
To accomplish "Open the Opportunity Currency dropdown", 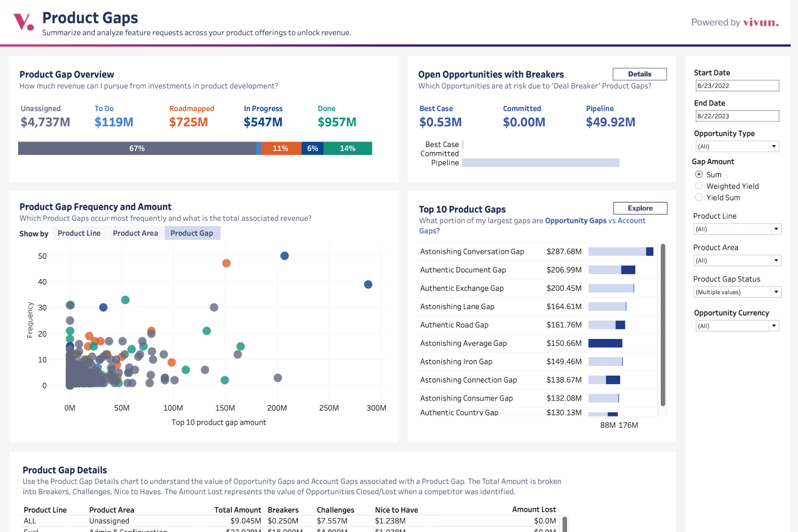I will 737,326.
